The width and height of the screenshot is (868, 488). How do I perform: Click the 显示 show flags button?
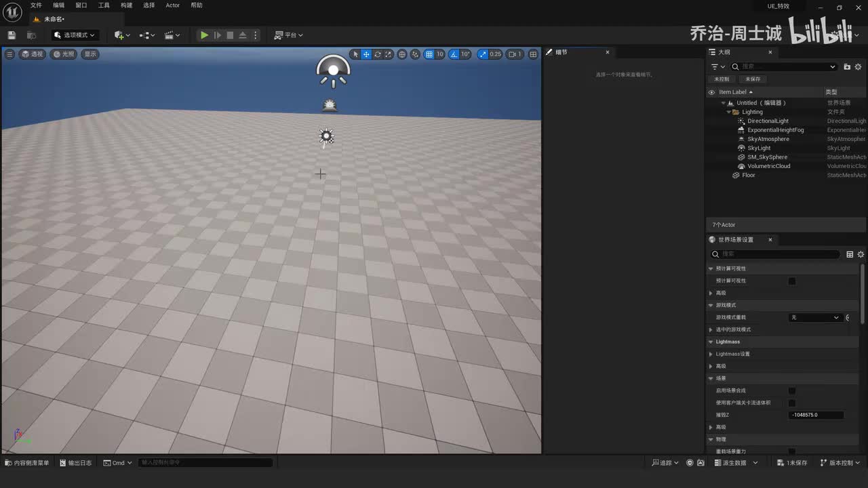click(90, 54)
